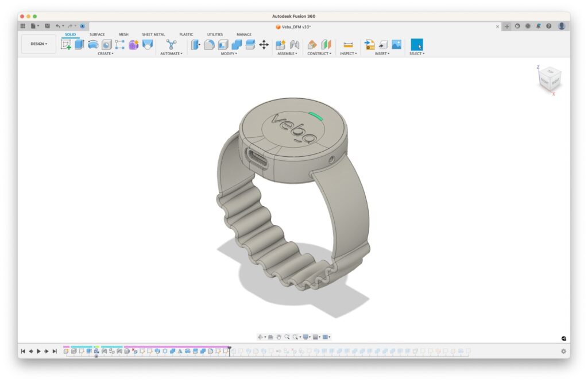Activate the Move/Copy arrows tool

tap(264, 45)
